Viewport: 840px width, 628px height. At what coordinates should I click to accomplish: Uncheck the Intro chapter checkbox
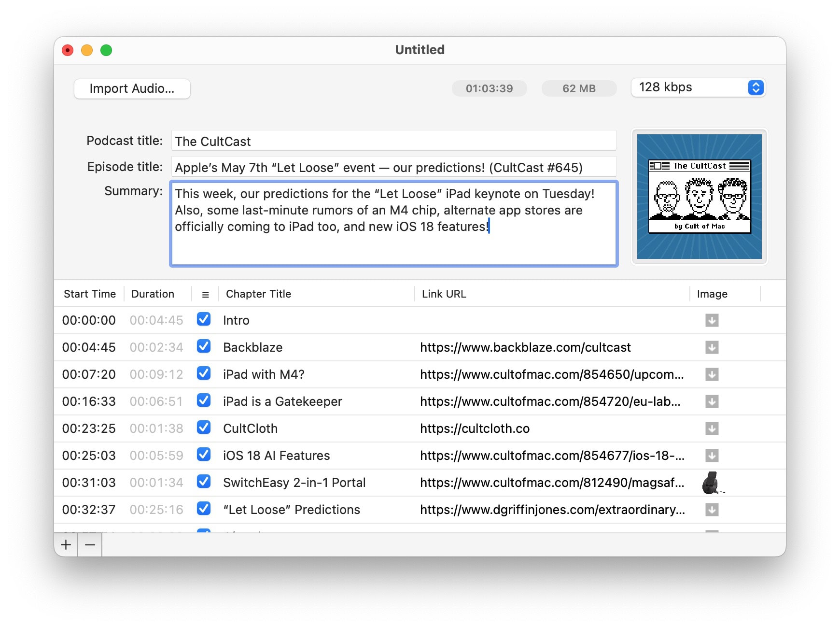click(204, 319)
